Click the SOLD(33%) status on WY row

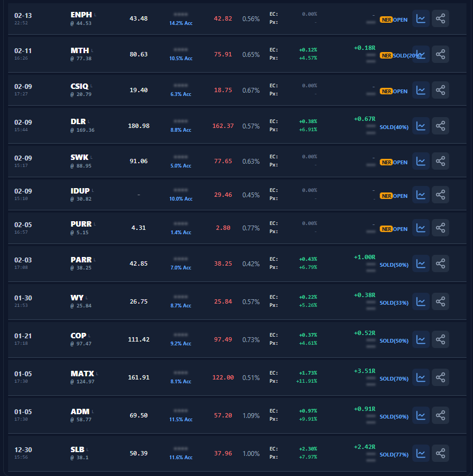click(x=394, y=303)
